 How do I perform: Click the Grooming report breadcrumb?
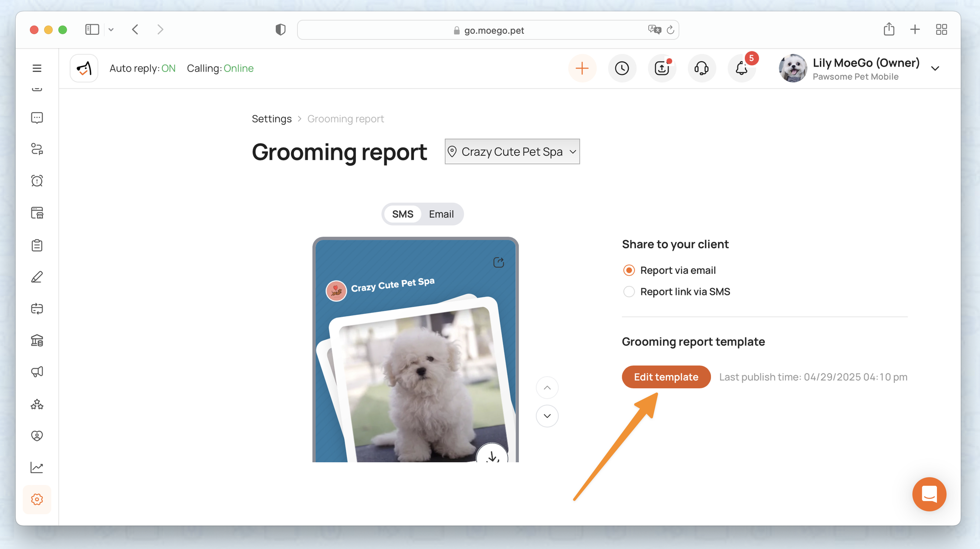[x=345, y=119]
